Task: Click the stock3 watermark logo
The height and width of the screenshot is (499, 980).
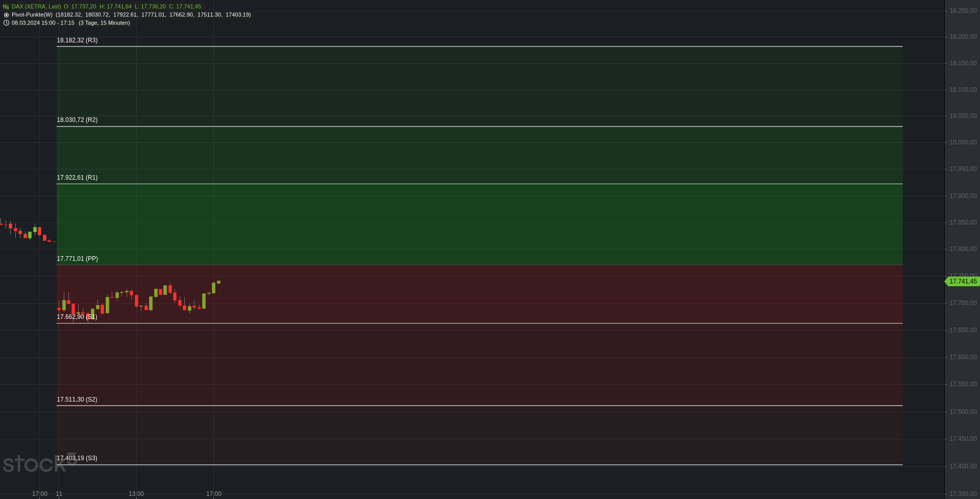Action: click(x=39, y=463)
